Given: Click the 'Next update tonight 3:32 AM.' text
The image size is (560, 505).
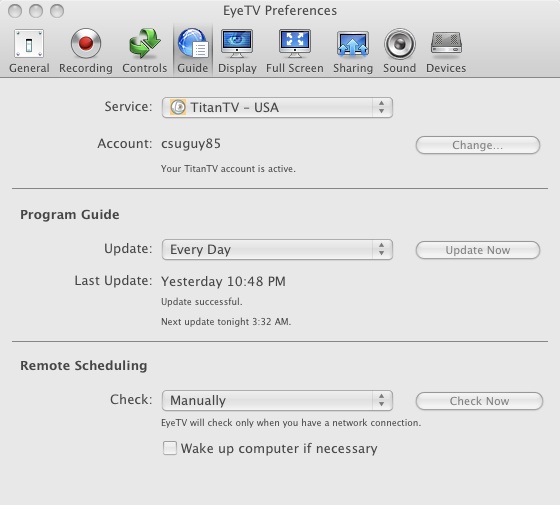Looking at the screenshot, I should (226, 322).
